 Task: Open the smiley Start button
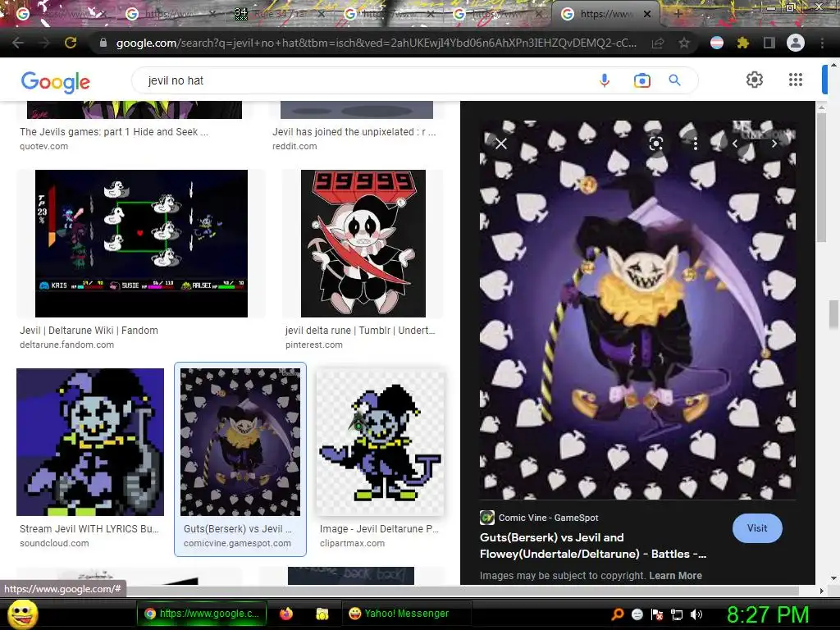click(x=23, y=614)
